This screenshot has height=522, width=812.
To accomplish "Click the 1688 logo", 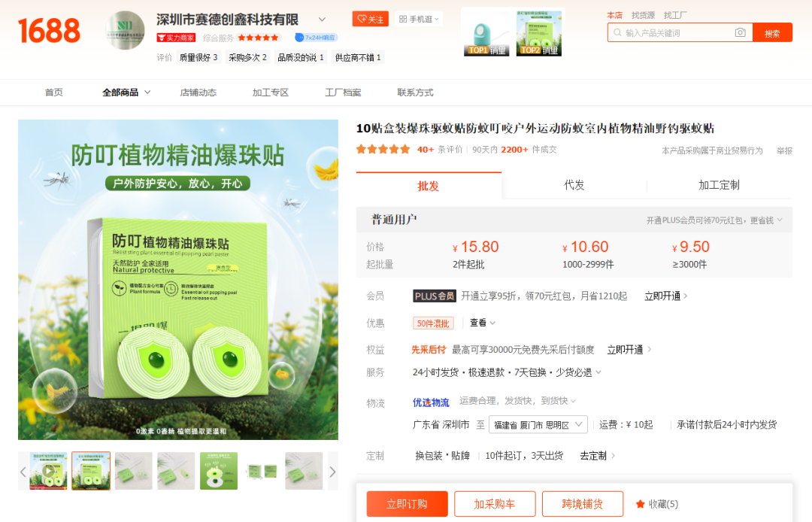I will 49,31.
